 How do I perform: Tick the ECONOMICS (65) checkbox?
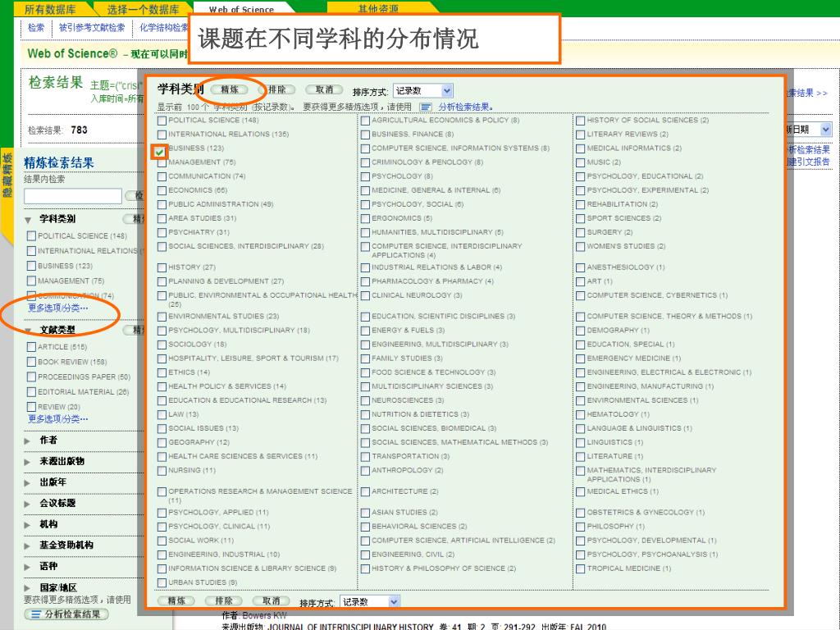(x=162, y=190)
